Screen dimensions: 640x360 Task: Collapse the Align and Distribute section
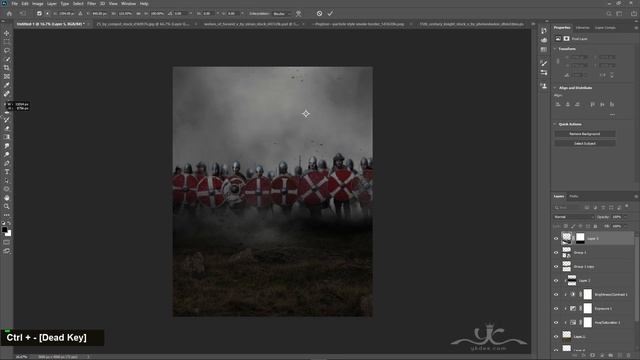tap(555, 88)
